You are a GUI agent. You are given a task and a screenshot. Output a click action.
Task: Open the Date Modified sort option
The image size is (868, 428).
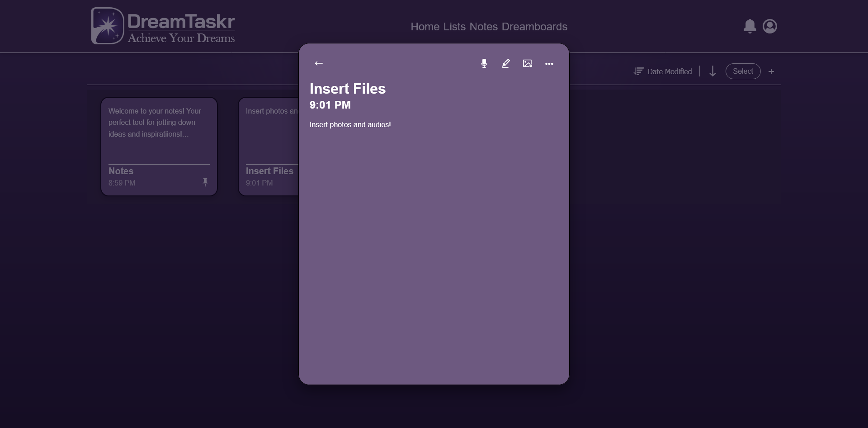[x=670, y=71]
